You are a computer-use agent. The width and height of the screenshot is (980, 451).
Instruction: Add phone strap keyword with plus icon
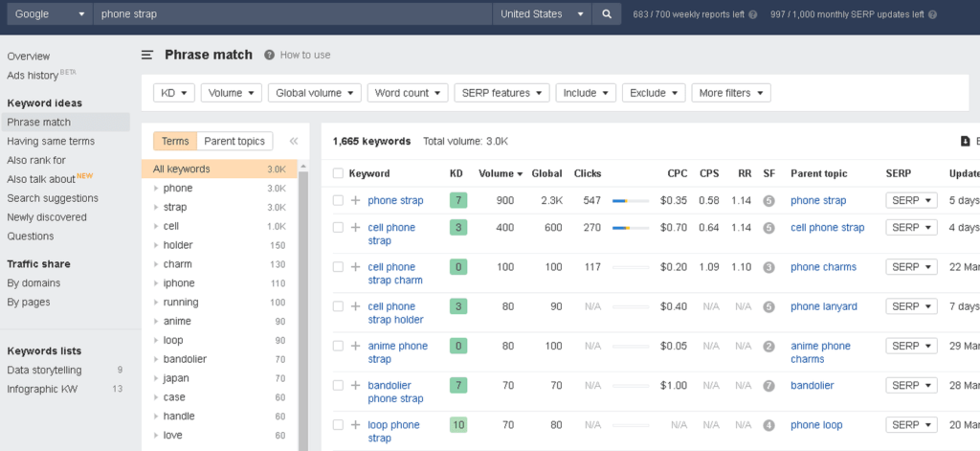[355, 201]
